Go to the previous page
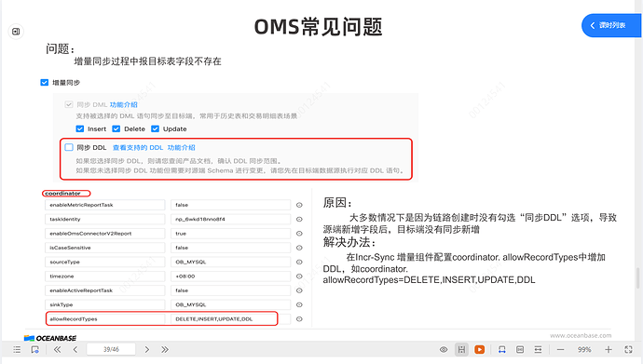Screen dimensions: 643x364 coord(75,349)
